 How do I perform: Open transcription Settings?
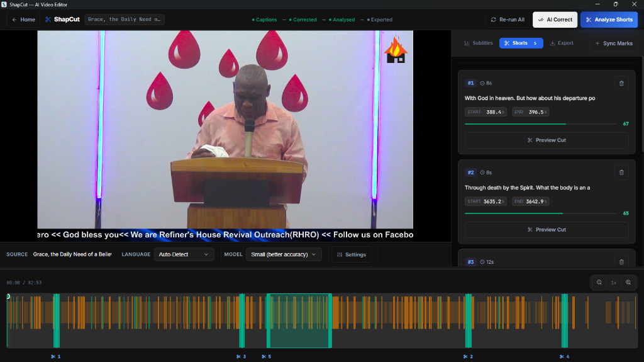point(352,254)
